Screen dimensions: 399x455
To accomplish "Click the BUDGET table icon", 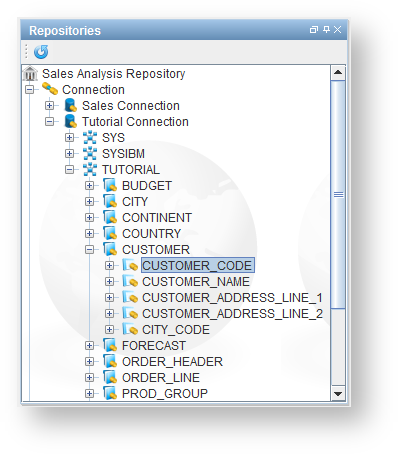I will (110, 185).
